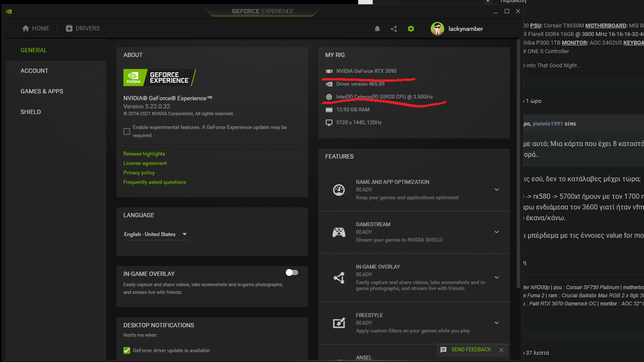Click NVIDIA GeForce RTX 3090 text

pos(366,71)
